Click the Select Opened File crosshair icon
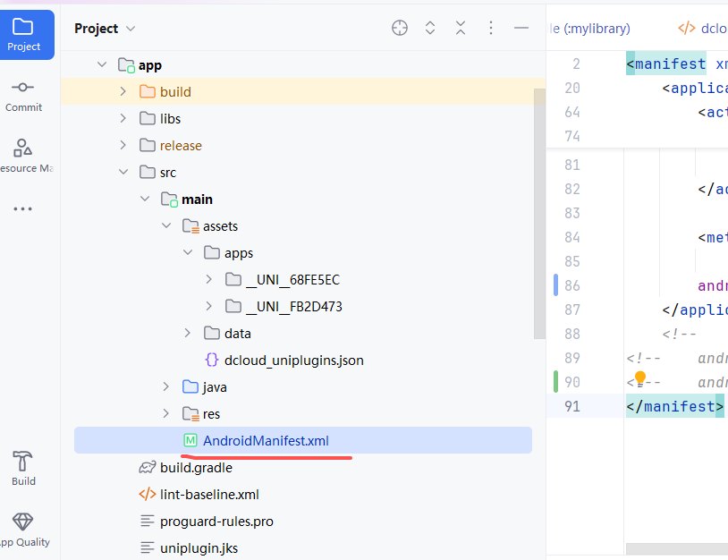 click(400, 29)
